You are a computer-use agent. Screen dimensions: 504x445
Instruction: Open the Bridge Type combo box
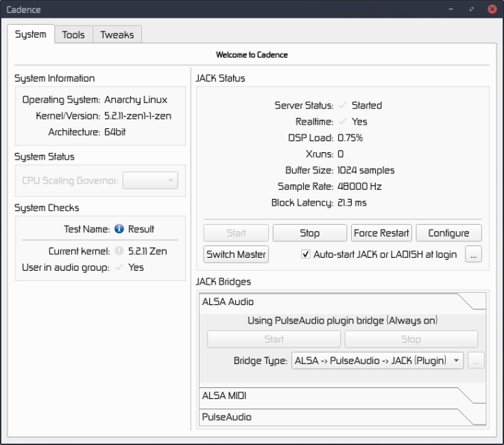(x=377, y=360)
